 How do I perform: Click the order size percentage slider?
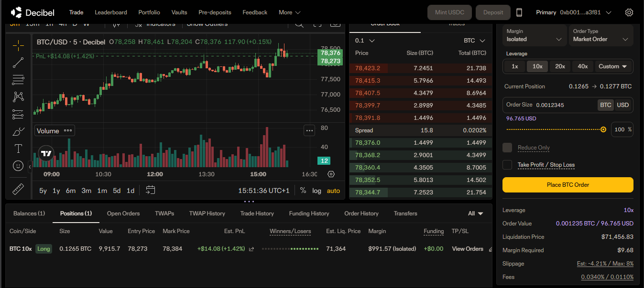tap(555, 129)
